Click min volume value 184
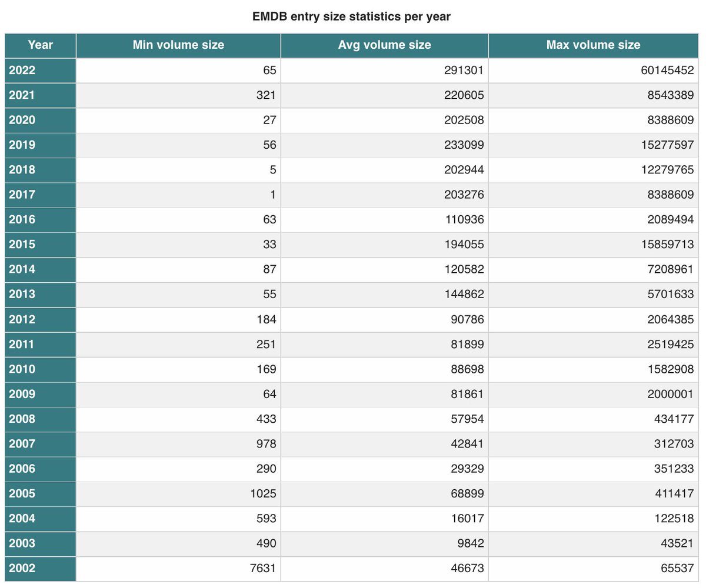The width and height of the screenshot is (706, 588). pyautogui.click(x=266, y=320)
